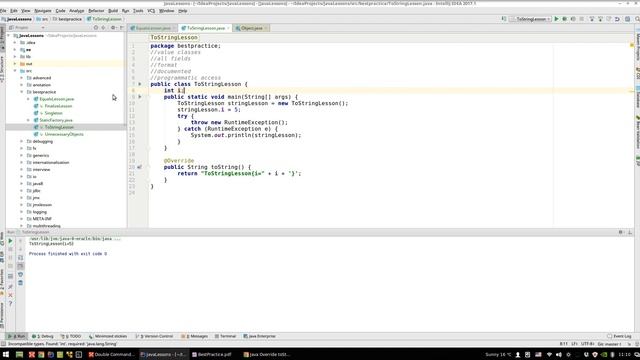Click BestPractice.pdf window in taskbar
The image size is (640, 360).
(x=211, y=355)
